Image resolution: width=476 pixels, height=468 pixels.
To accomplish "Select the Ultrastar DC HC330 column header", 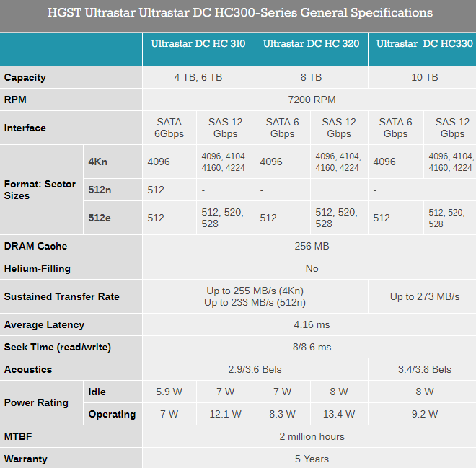I will 423,44.
